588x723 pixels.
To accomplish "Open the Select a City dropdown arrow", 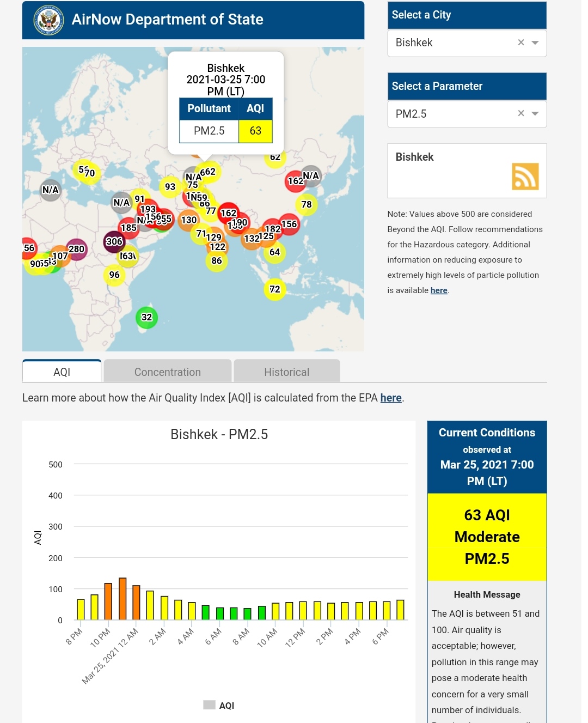I will (535, 42).
